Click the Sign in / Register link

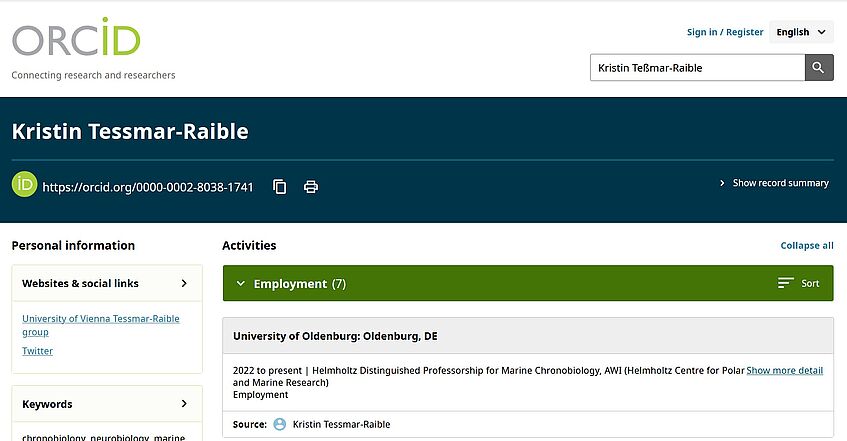click(725, 32)
